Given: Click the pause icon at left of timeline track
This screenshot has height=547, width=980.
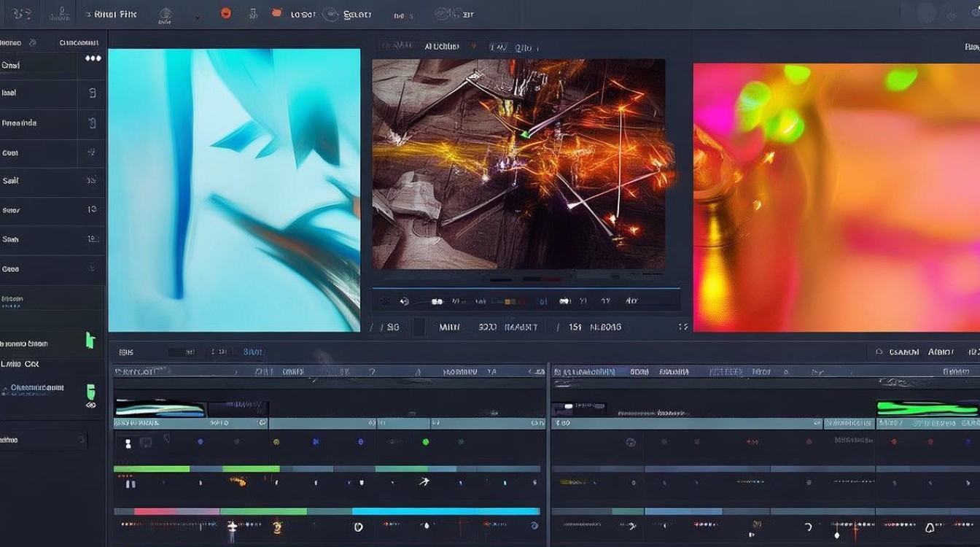Looking at the screenshot, I should (131, 484).
